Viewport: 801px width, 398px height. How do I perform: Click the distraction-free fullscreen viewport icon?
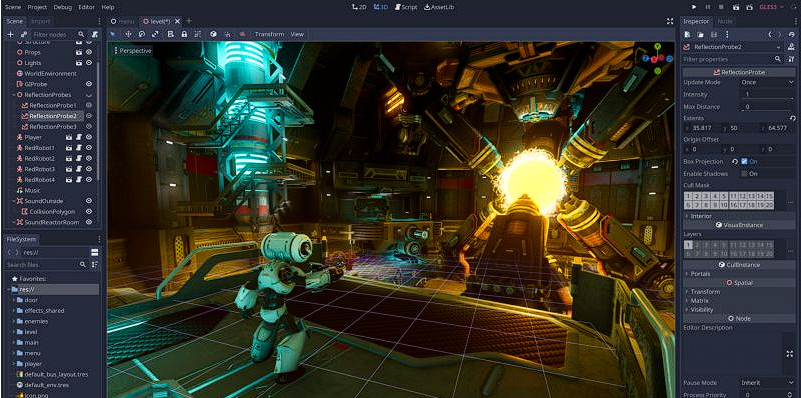click(670, 21)
